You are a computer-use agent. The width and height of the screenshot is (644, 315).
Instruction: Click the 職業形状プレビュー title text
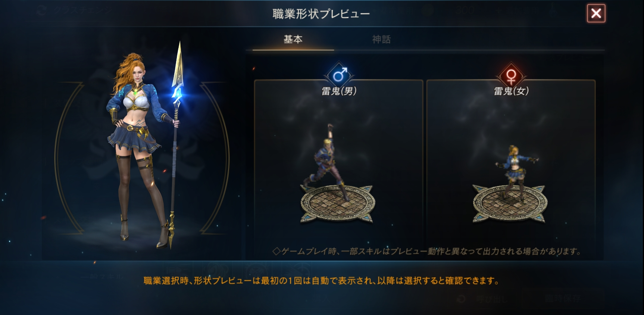point(321,14)
